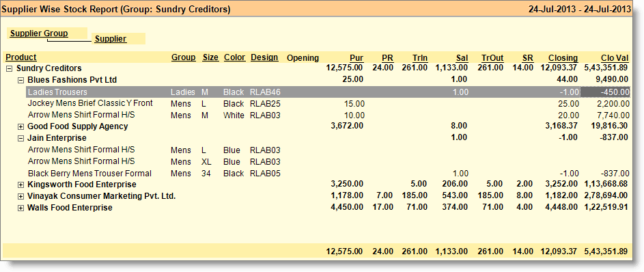Click the report date range 24-Jul-2013
The height and width of the screenshot is (272, 644).
coord(580,9)
